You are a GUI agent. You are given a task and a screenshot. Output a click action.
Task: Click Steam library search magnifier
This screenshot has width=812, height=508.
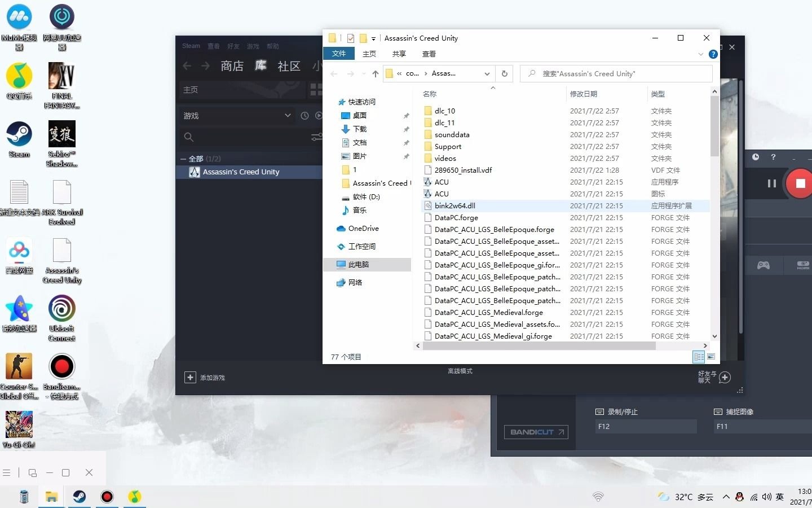pos(189,137)
